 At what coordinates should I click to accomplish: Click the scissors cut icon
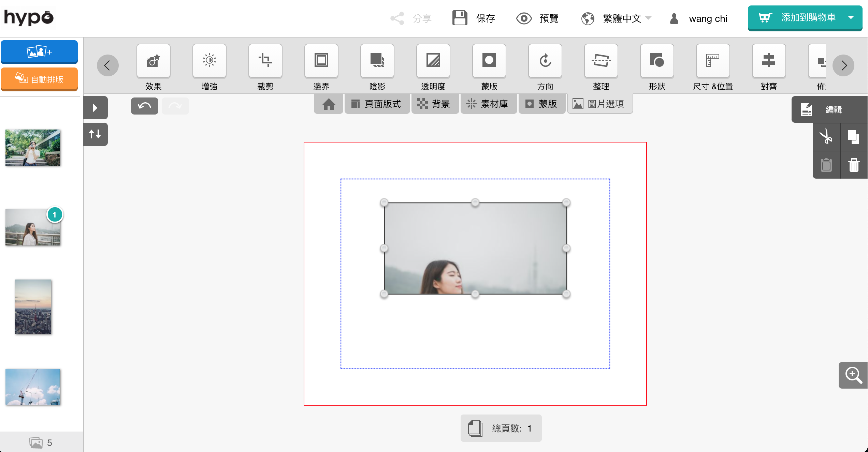[x=826, y=137]
